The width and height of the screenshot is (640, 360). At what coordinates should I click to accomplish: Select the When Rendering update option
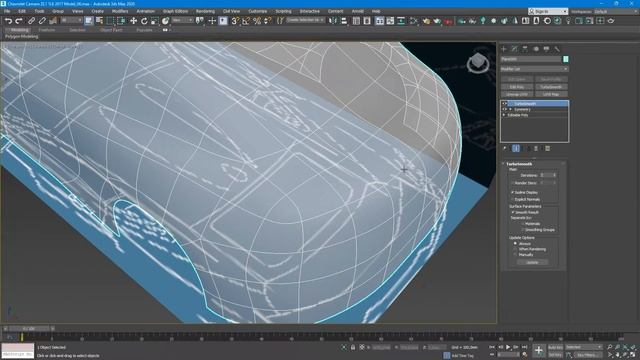pyautogui.click(x=515, y=249)
